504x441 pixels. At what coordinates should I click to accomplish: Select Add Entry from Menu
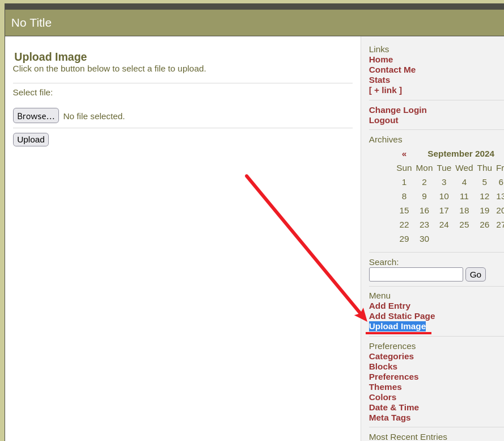(x=389, y=306)
